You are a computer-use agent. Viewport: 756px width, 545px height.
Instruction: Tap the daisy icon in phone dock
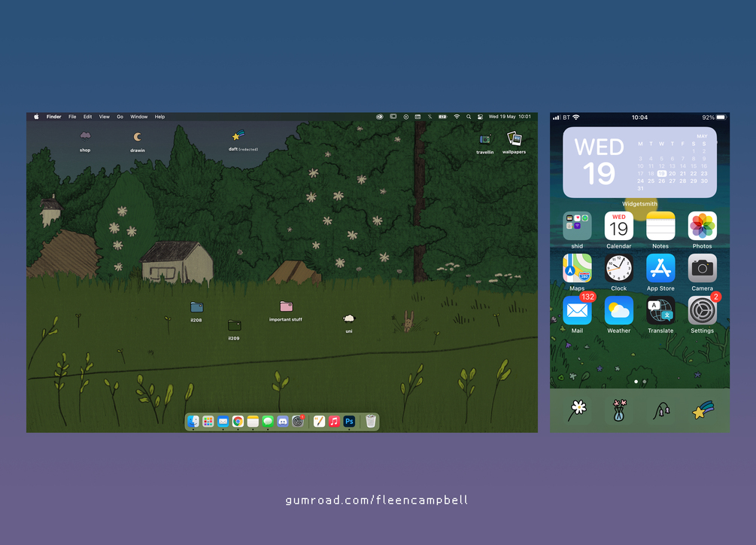(577, 410)
